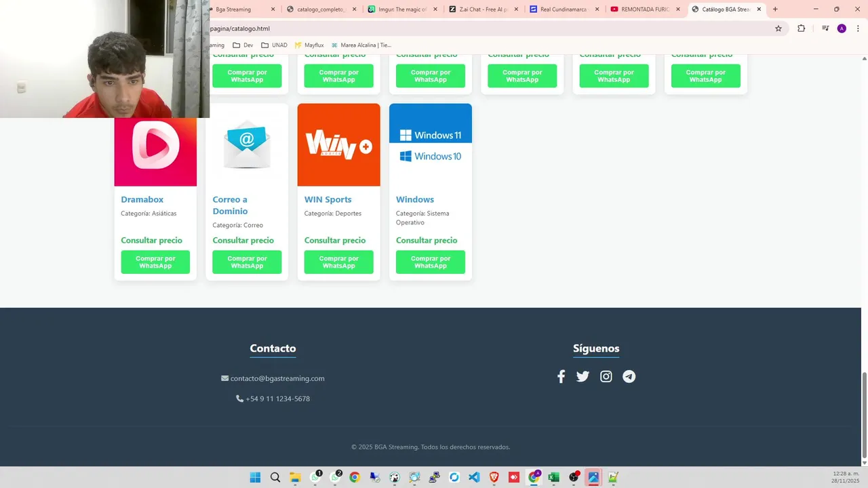Buy Windows via Comprar por WhatsApp
The width and height of the screenshot is (868, 488).
[431, 262]
